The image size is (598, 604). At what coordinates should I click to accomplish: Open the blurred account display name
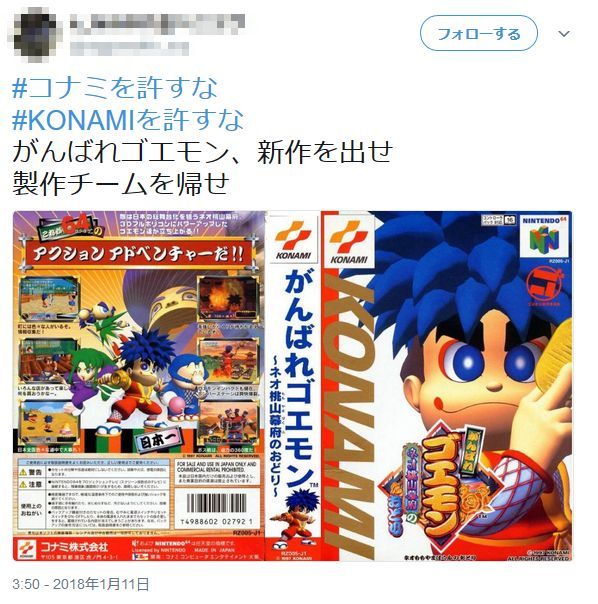[x=158, y=21]
